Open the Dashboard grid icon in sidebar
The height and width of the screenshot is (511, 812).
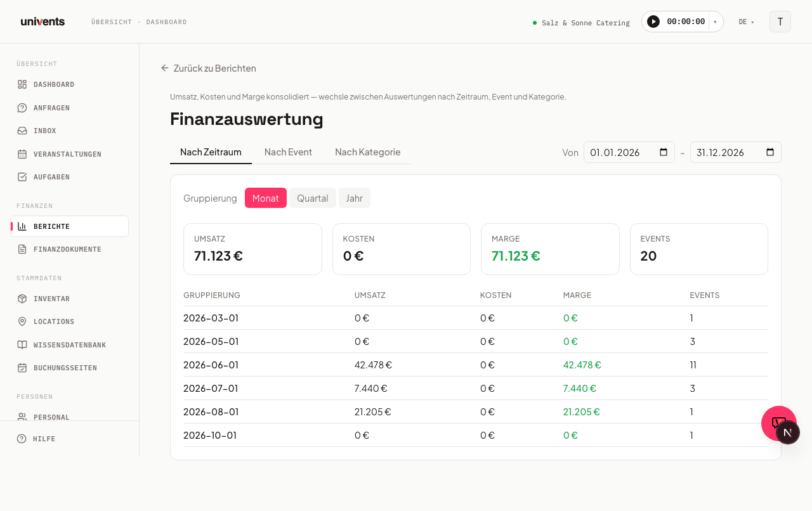(x=22, y=84)
